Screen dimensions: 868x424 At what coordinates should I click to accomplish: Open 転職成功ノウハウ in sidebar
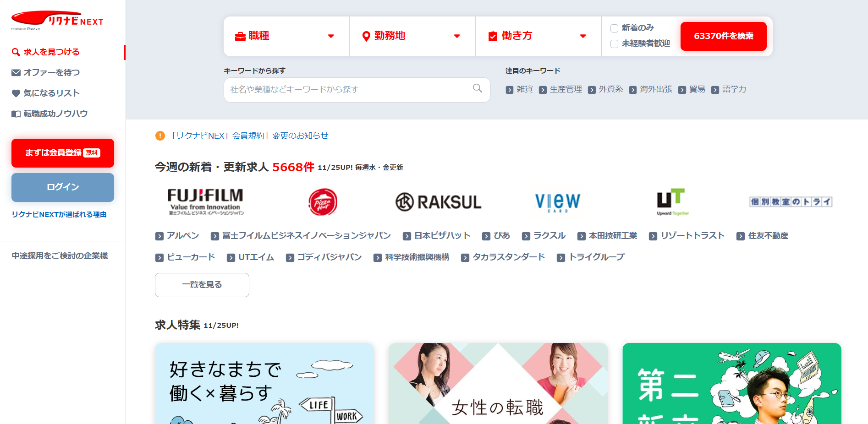click(x=55, y=114)
